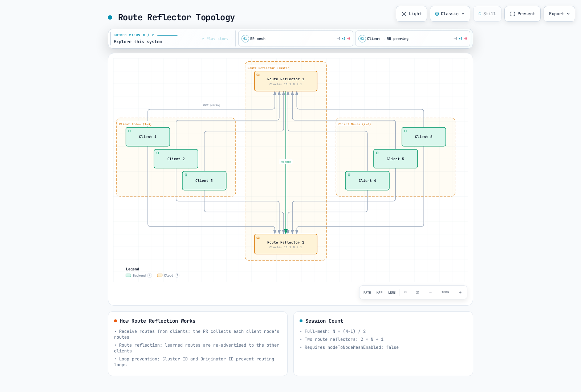Open guided view 01 RR mesh
The height and width of the screenshot is (392, 581).
(x=296, y=38)
